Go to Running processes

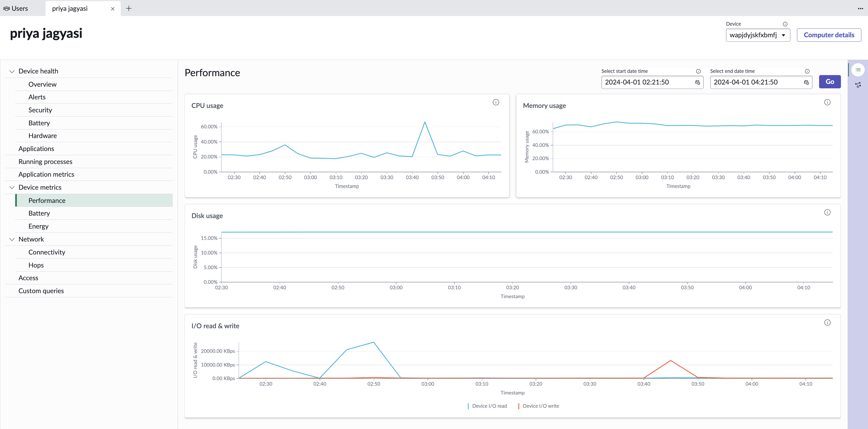coord(89,161)
